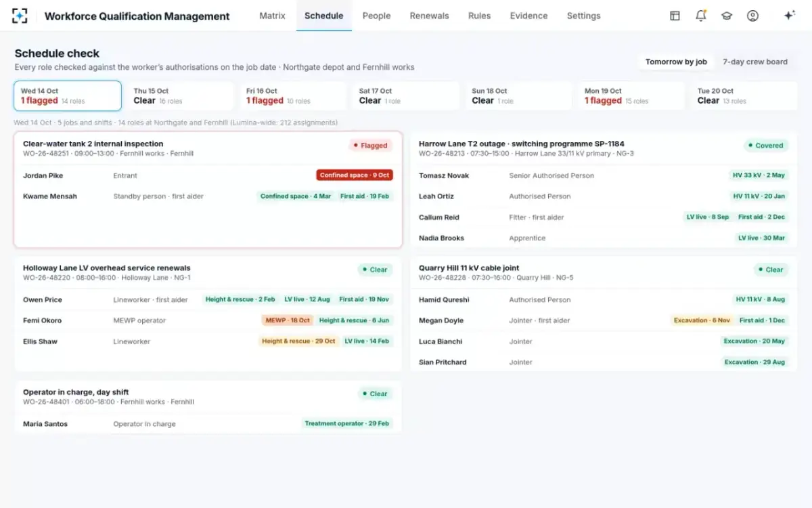Click the Height & rescue · 29 Oct tag

(298, 341)
